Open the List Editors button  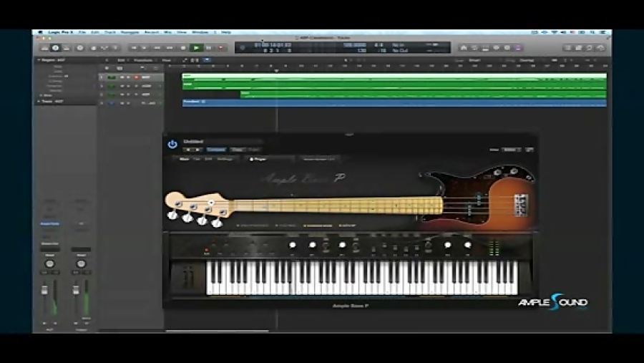point(567,48)
